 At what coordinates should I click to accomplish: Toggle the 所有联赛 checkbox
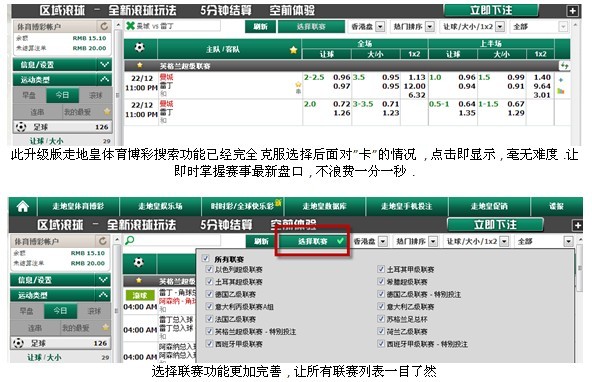click(x=205, y=259)
